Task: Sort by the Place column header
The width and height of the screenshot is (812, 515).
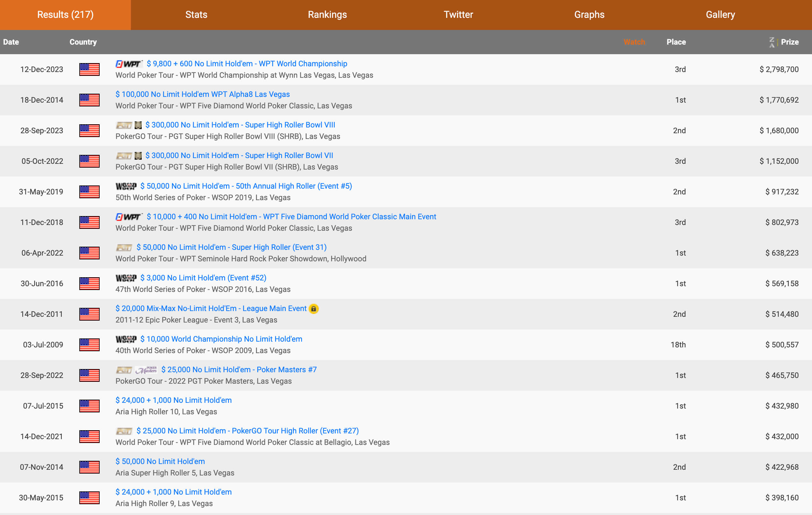Action: (x=676, y=42)
